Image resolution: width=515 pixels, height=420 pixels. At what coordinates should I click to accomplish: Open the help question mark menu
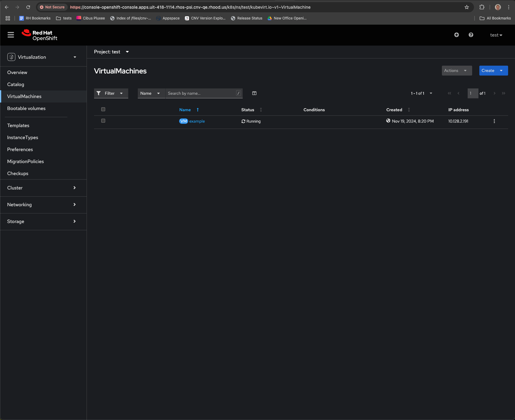471,35
